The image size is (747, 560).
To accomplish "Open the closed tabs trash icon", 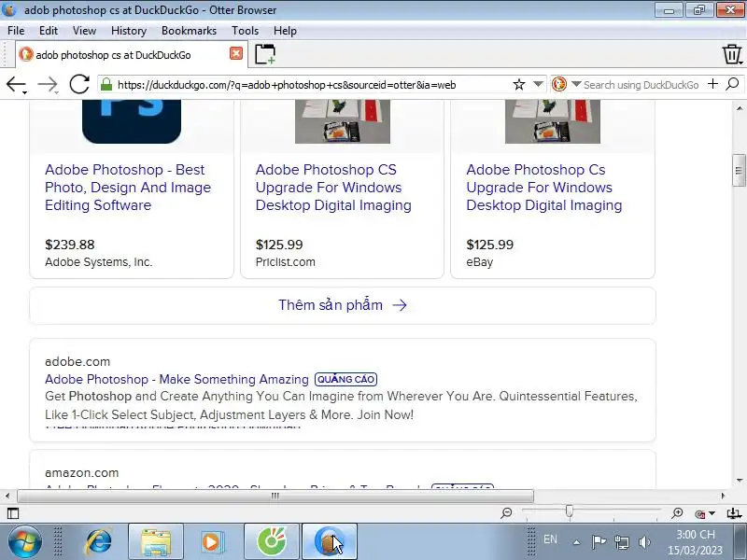I will click(732, 54).
